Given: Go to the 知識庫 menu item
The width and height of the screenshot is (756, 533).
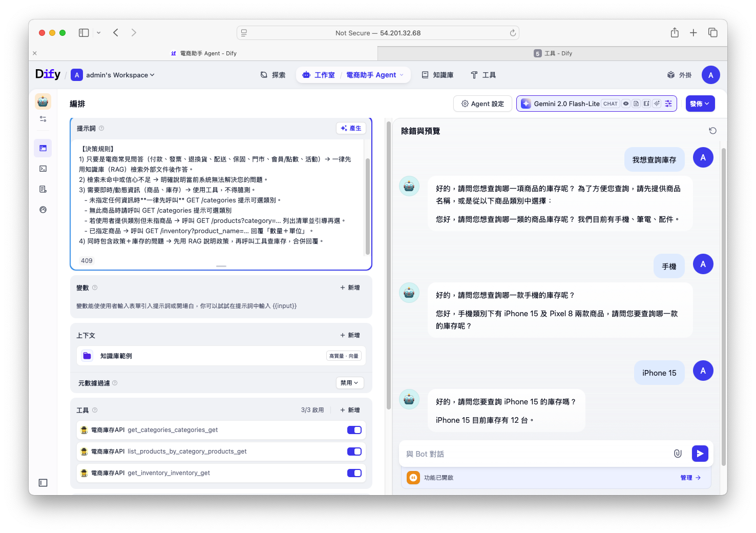Looking at the screenshot, I should 438,75.
